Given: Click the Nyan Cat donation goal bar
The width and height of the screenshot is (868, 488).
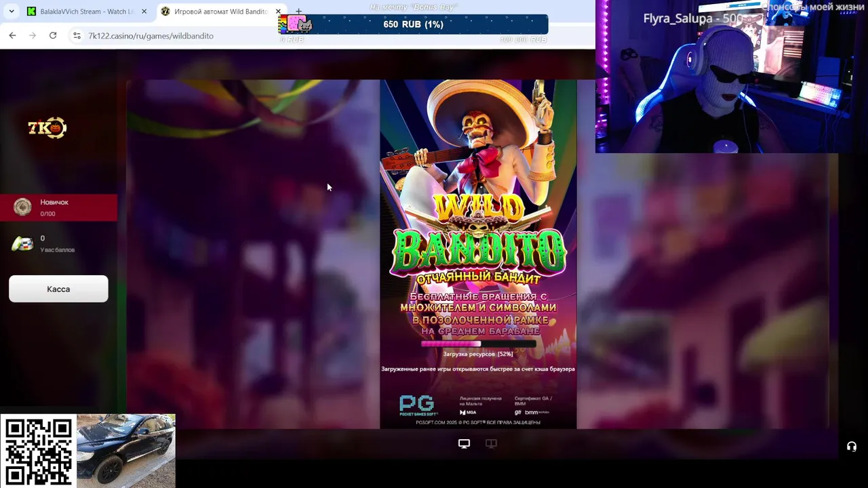Looking at the screenshot, I should [413, 24].
